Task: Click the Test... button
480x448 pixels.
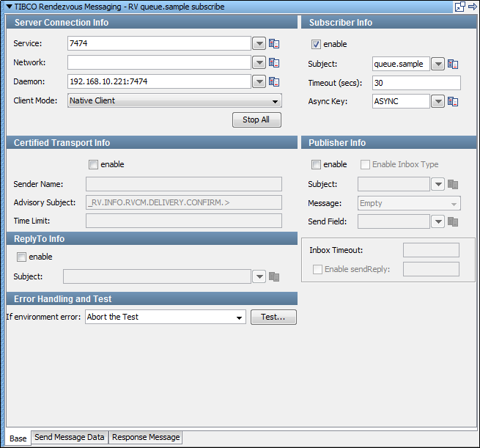Action: [x=273, y=317]
